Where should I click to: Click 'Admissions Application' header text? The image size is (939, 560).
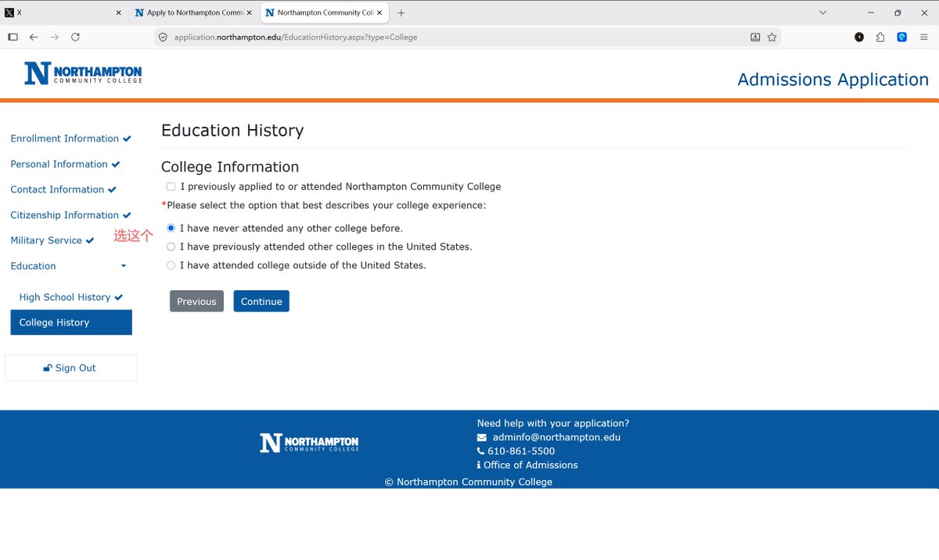click(x=833, y=80)
